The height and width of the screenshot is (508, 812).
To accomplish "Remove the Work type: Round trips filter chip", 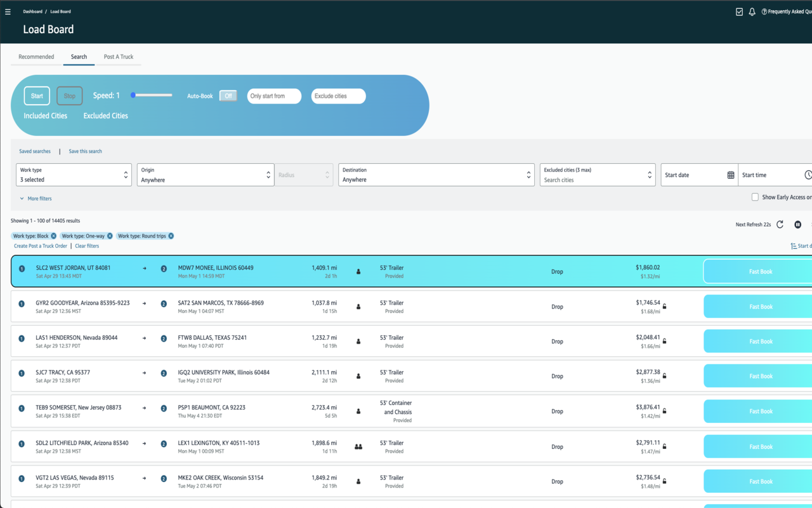I will click(171, 236).
